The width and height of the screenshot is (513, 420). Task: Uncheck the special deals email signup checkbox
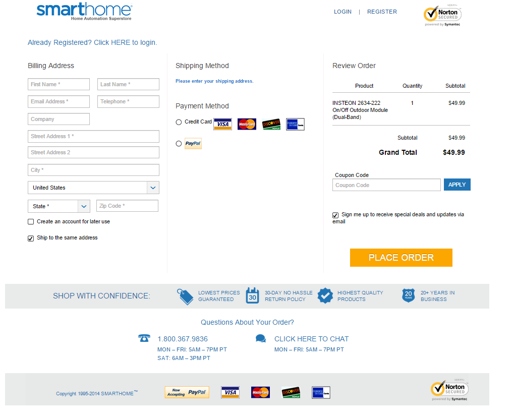[x=335, y=215]
